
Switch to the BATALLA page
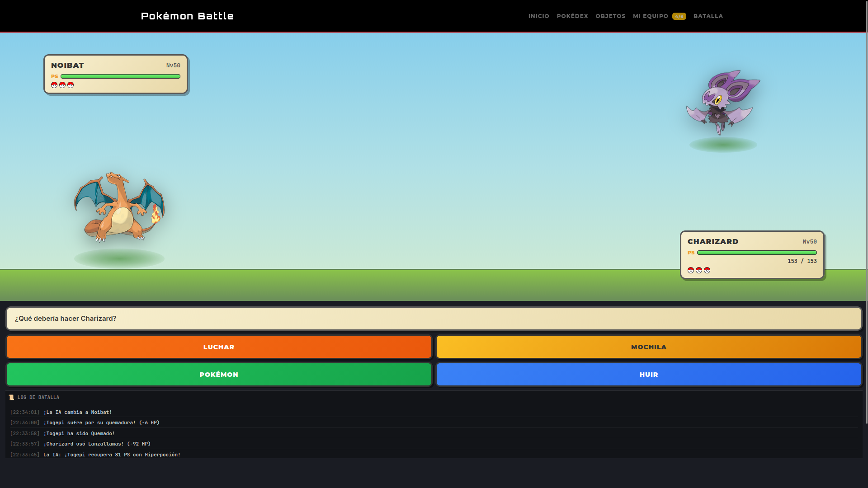[708, 16]
